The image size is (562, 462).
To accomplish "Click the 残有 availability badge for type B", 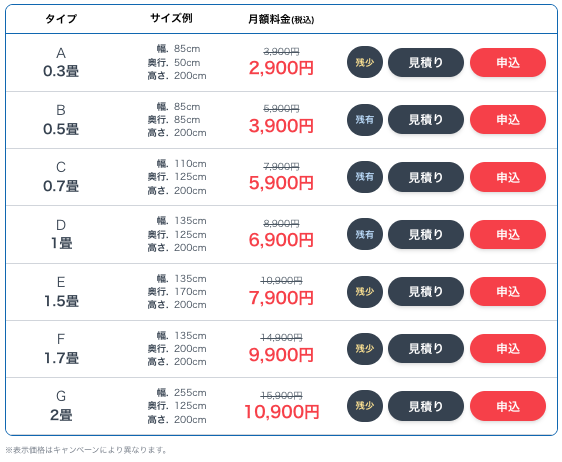I will (365, 120).
